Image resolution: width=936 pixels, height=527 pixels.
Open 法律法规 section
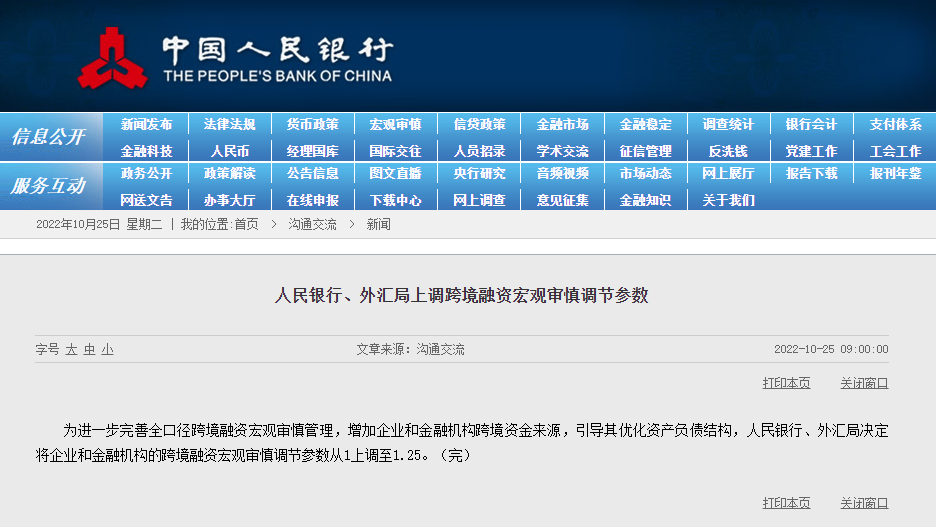(229, 124)
